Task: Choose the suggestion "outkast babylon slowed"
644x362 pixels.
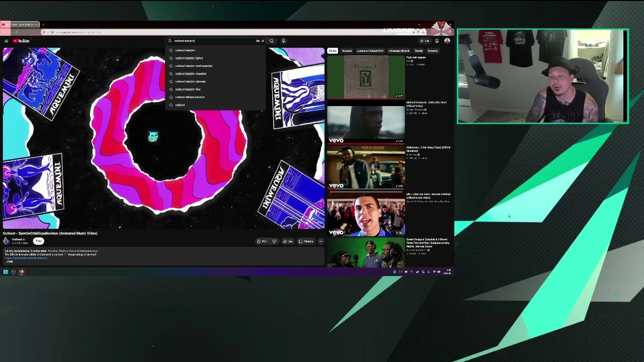Action: (x=215, y=81)
